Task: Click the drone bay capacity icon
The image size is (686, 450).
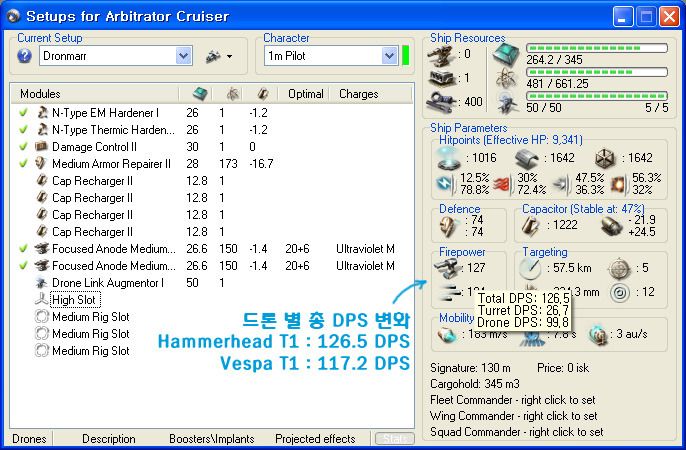Action: tap(442, 102)
